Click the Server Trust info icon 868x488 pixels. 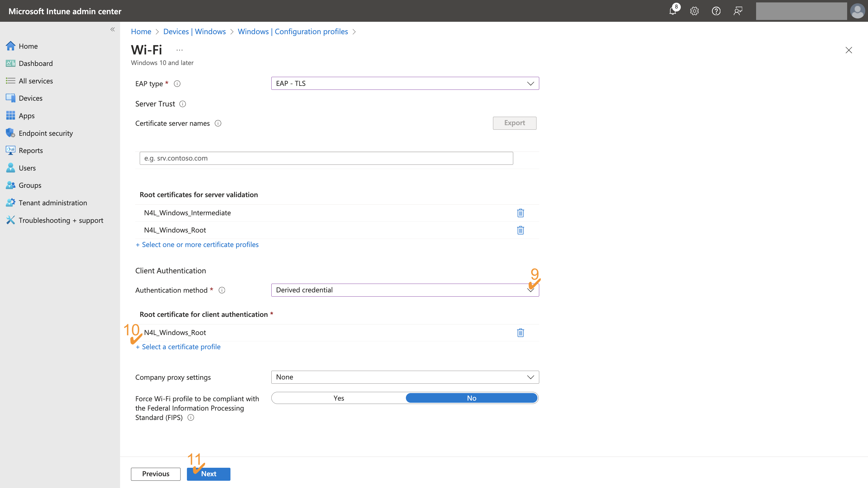click(x=182, y=104)
